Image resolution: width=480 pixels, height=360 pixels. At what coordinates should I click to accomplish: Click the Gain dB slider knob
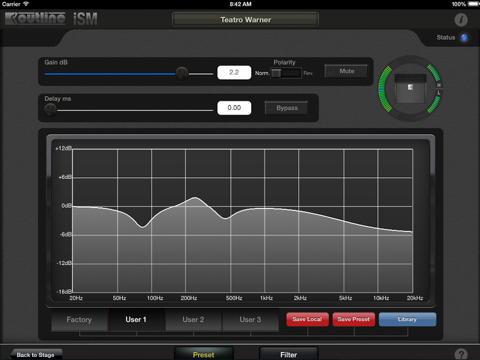pyautogui.click(x=182, y=73)
